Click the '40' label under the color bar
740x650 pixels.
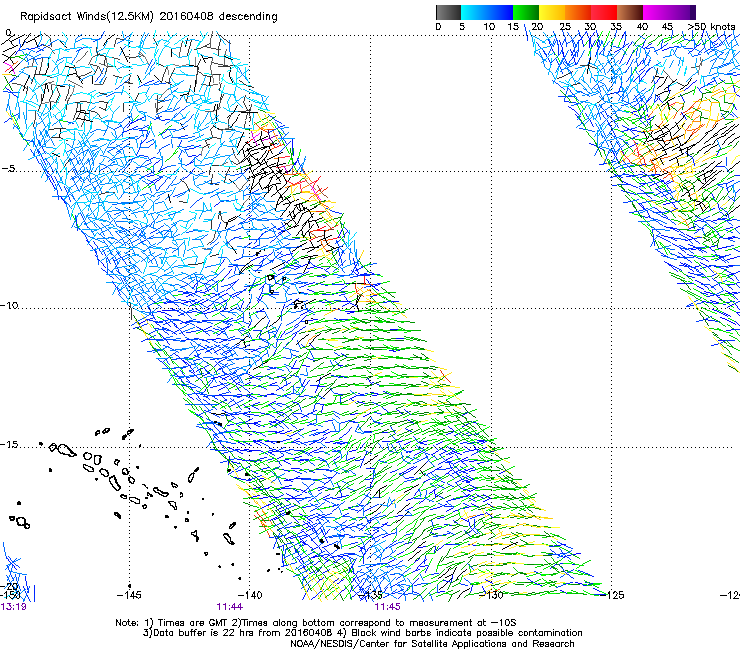[642, 27]
